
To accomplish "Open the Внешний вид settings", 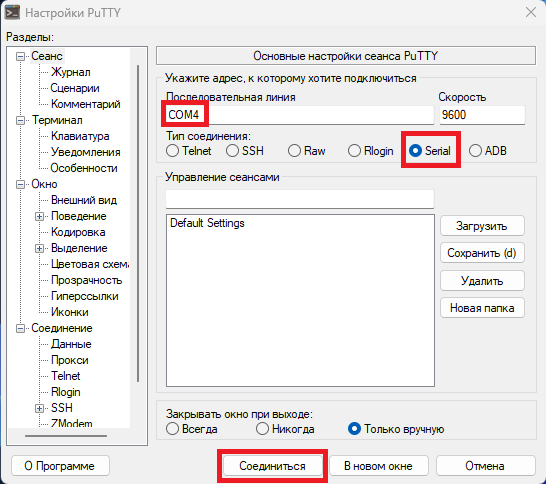I will (x=84, y=200).
